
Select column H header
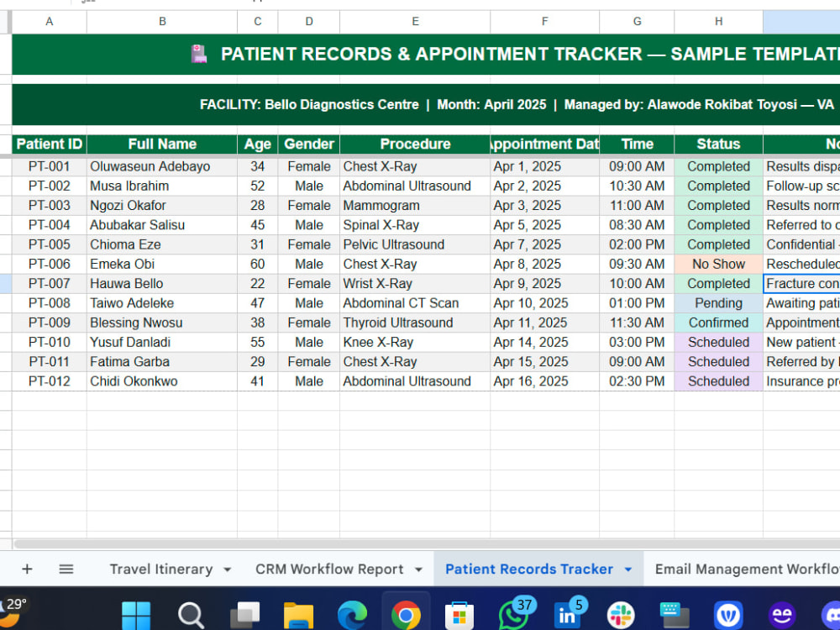point(718,22)
